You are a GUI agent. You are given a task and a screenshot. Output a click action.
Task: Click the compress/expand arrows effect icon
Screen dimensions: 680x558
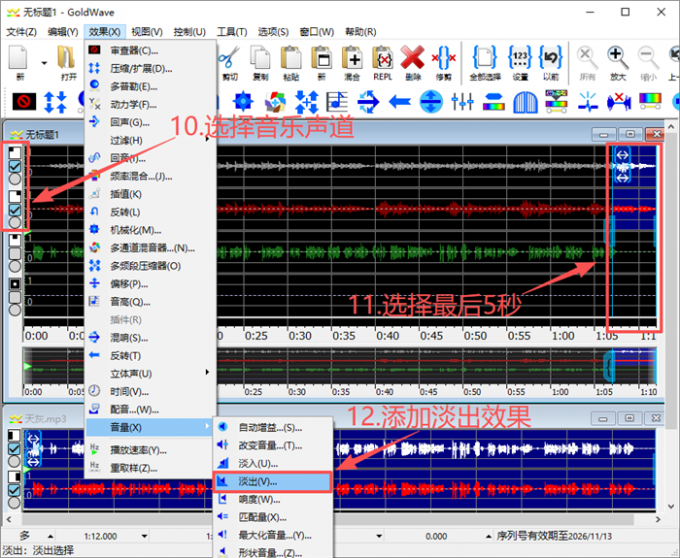pyautogui.click(x=56, y=102)
